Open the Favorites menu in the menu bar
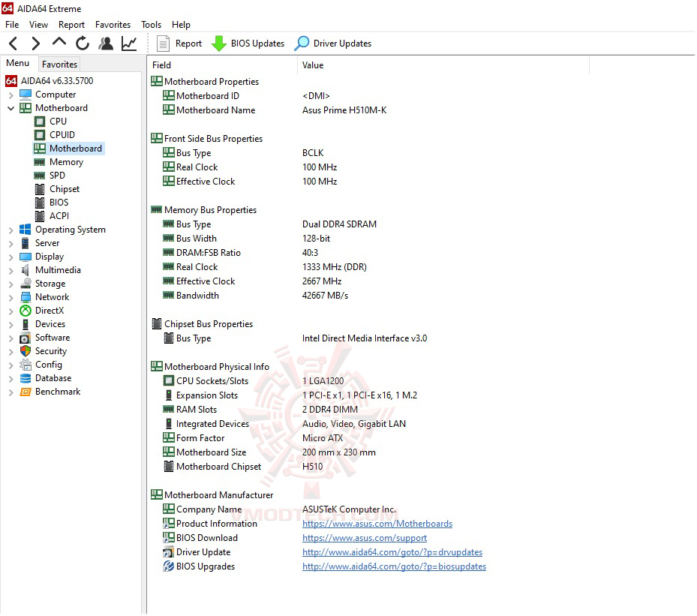The image size is (697, 616). (x=113, y=25)
